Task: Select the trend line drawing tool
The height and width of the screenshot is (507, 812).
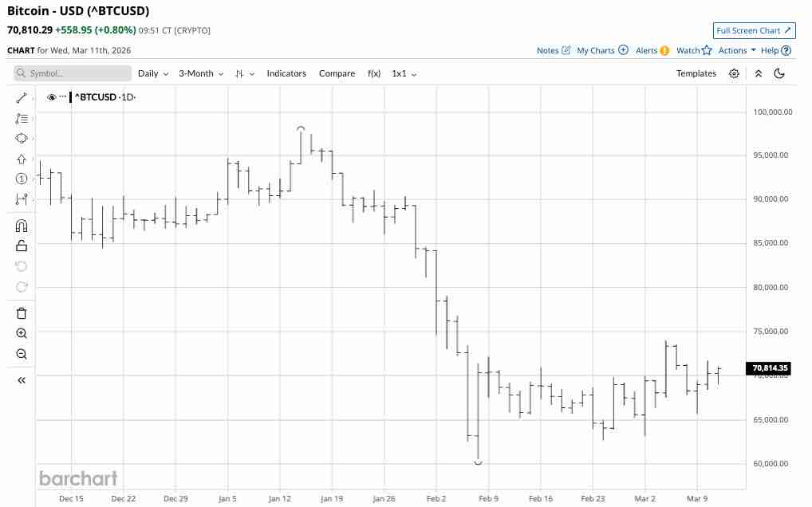Action: click(x=22, y=98)
